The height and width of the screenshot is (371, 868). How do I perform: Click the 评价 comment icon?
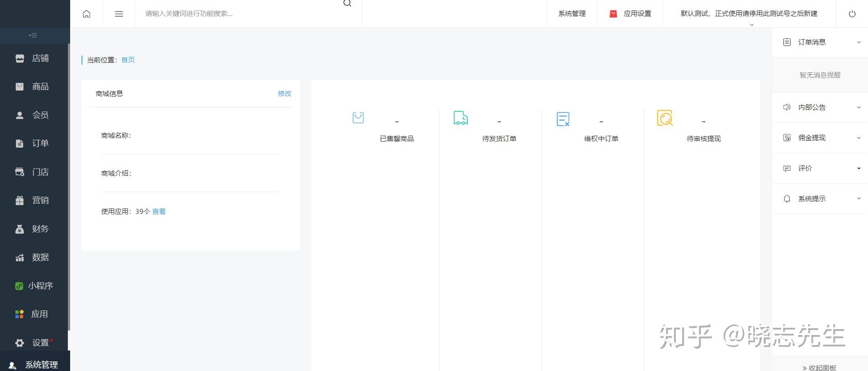point(787,168)
